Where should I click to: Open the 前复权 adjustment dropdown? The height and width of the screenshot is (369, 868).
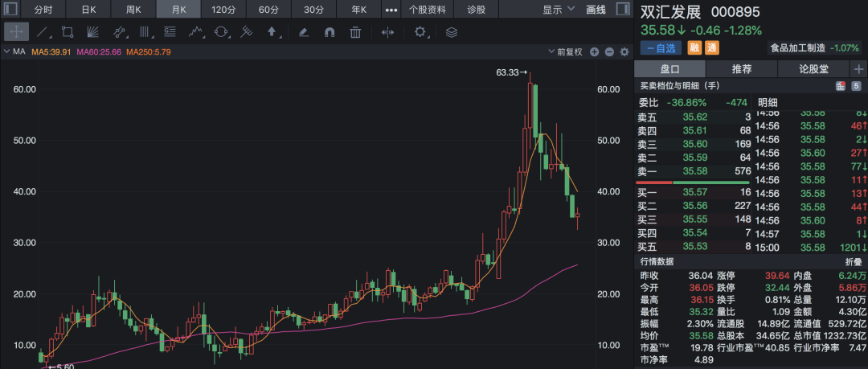tap(566, 52)
